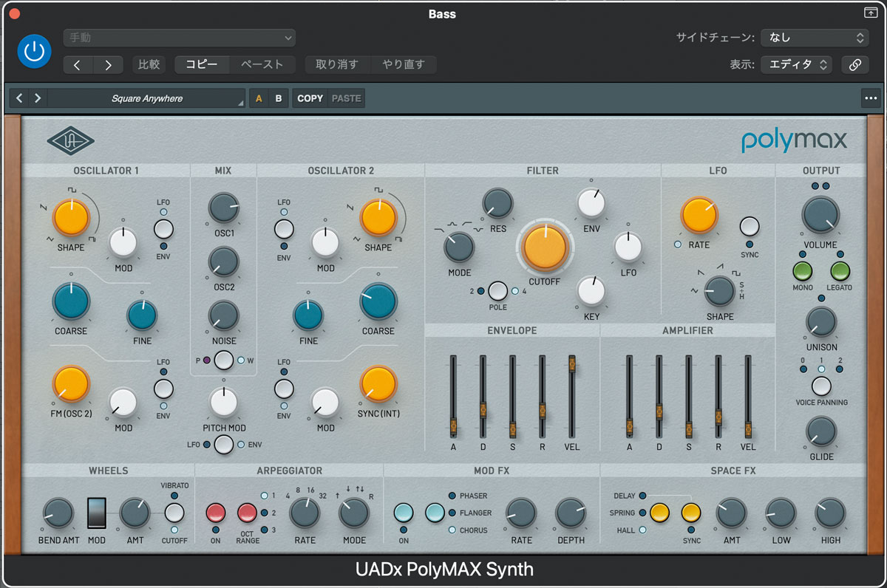
Task: Click the output VOLUME knob
Action: click(x=820, y=215)
